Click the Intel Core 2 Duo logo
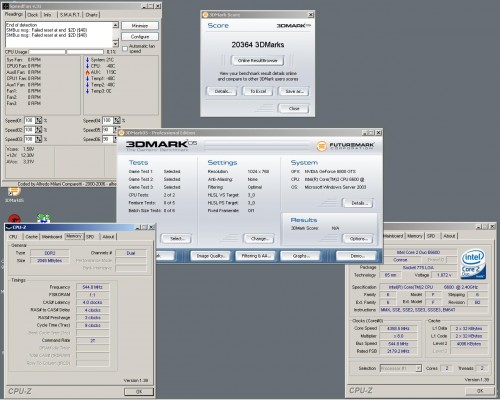This screenshot has width=500, height=400. click(473, 264)
